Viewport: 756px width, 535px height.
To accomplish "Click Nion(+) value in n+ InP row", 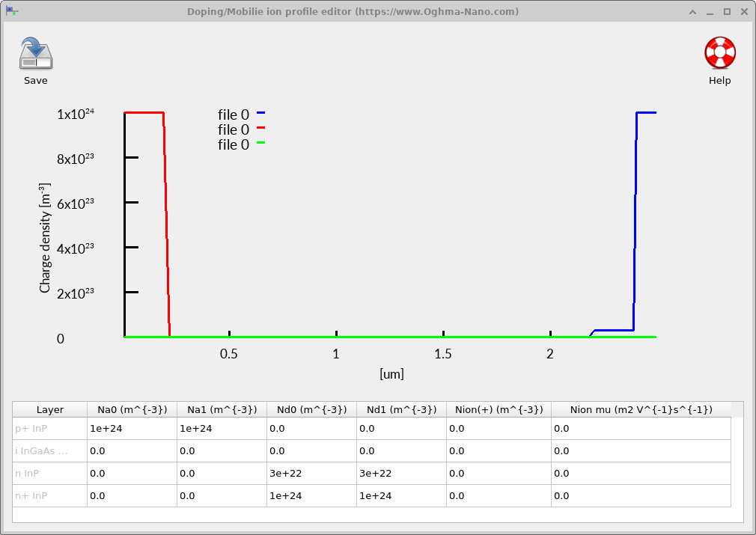I will [x=499, y=496].
